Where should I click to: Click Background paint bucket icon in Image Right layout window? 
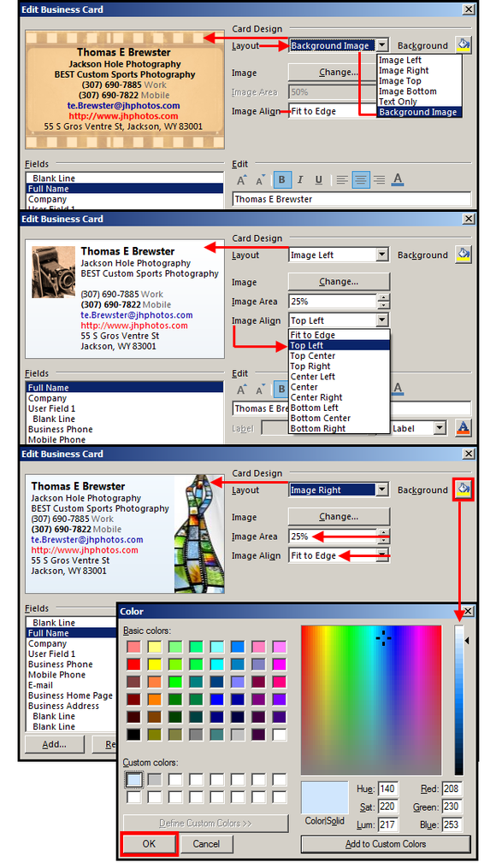(x=464, y=490)
